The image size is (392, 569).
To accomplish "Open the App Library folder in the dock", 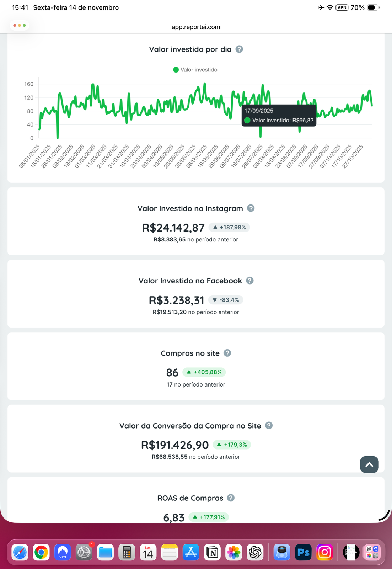I will 372,552.
